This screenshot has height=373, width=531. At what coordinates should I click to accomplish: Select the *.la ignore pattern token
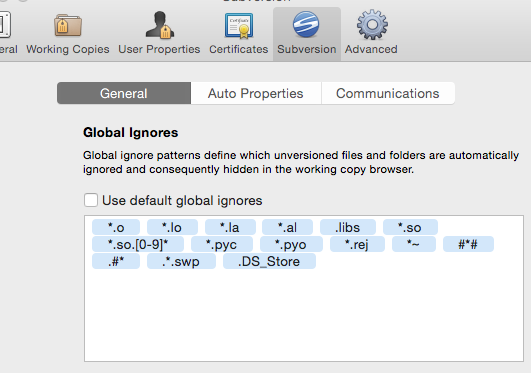click(x=230, y=227)
